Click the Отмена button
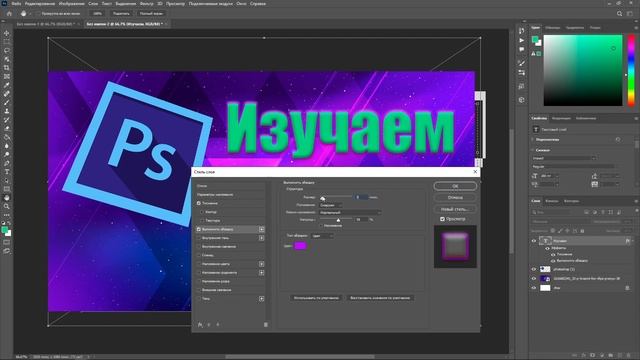Viewport: 640px width, 360px height. (x=455, y=198)
